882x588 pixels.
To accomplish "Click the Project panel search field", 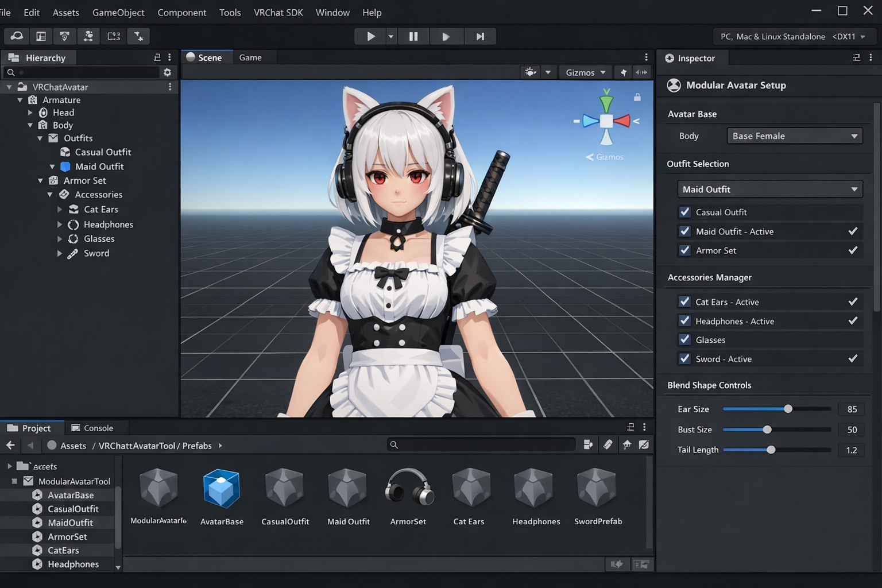I will 482,445.
